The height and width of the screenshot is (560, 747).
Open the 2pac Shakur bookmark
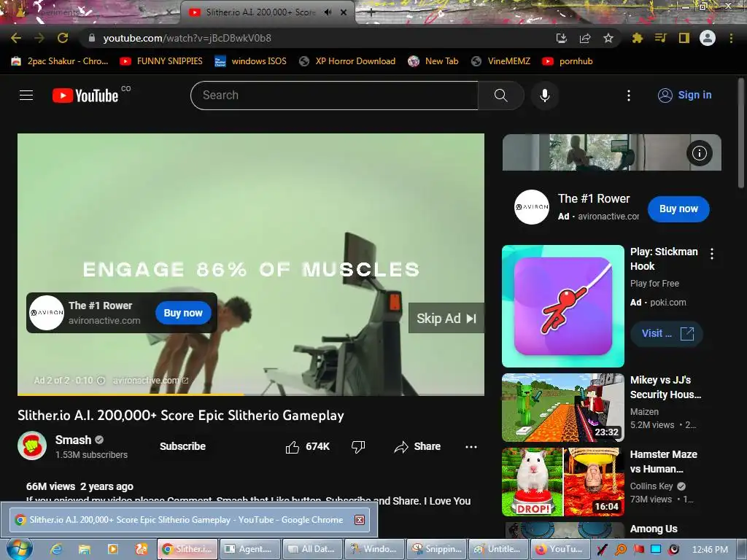pos(60,61)
